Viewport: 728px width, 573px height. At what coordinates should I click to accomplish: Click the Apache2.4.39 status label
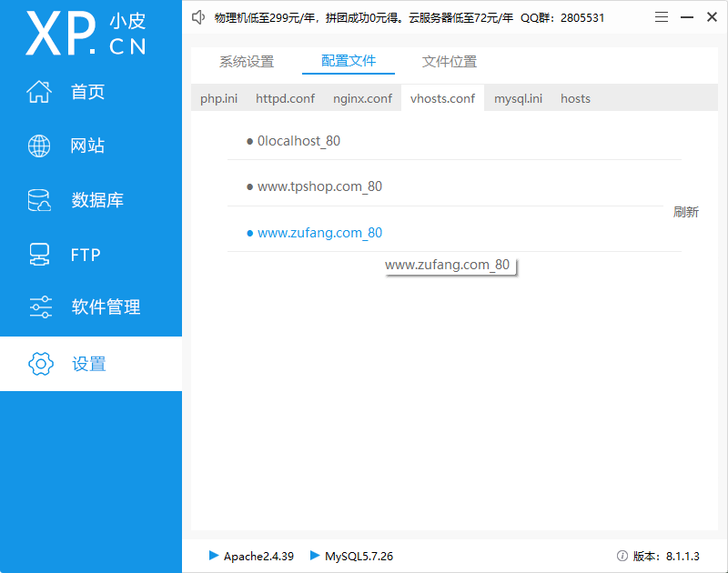(258, 556)
